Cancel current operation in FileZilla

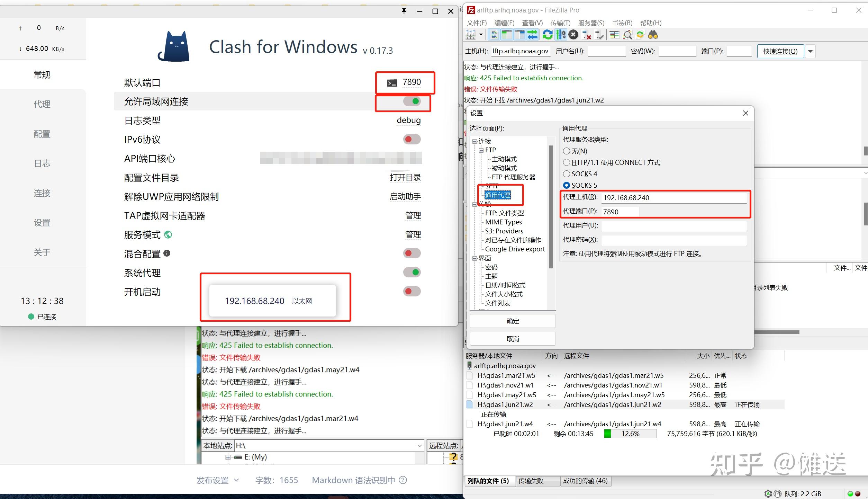[573, 35]
